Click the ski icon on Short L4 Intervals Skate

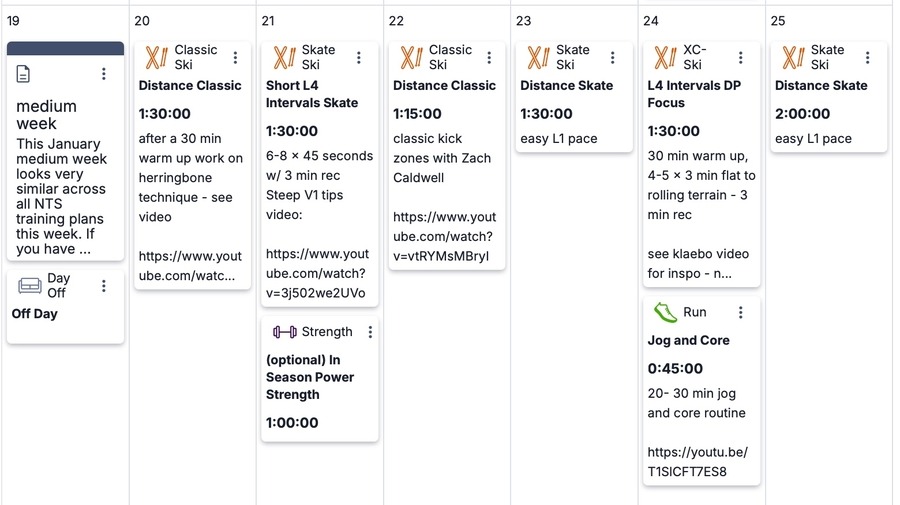284,58
